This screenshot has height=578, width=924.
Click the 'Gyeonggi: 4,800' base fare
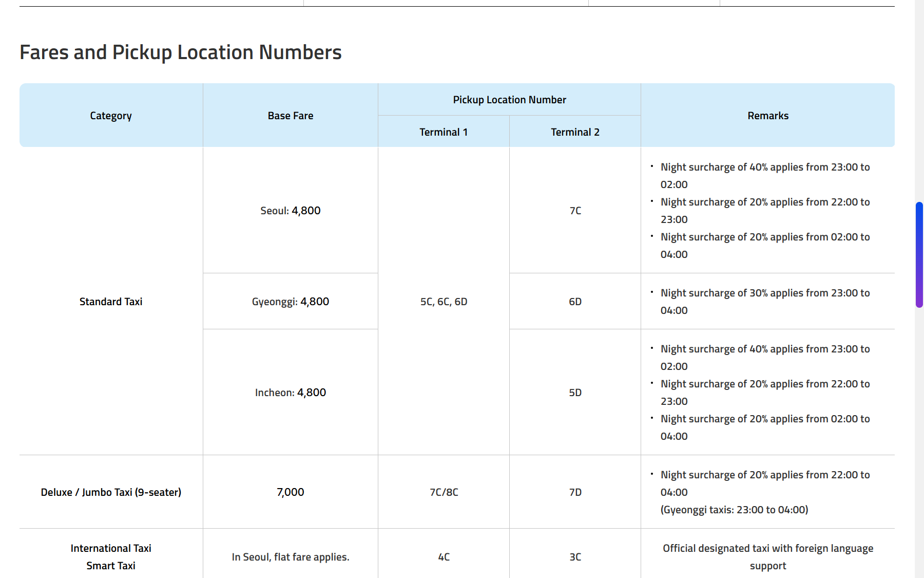[x=291, y=302]
